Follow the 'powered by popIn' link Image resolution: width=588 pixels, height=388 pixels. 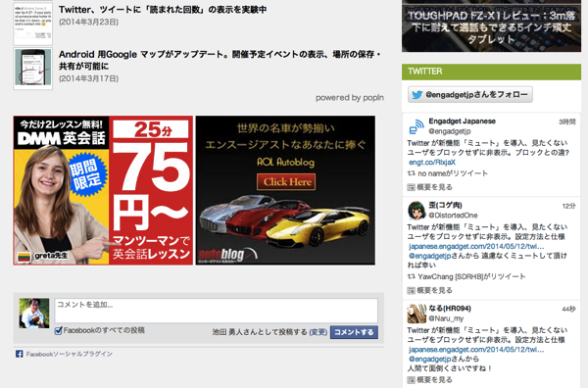pos(350,98)
